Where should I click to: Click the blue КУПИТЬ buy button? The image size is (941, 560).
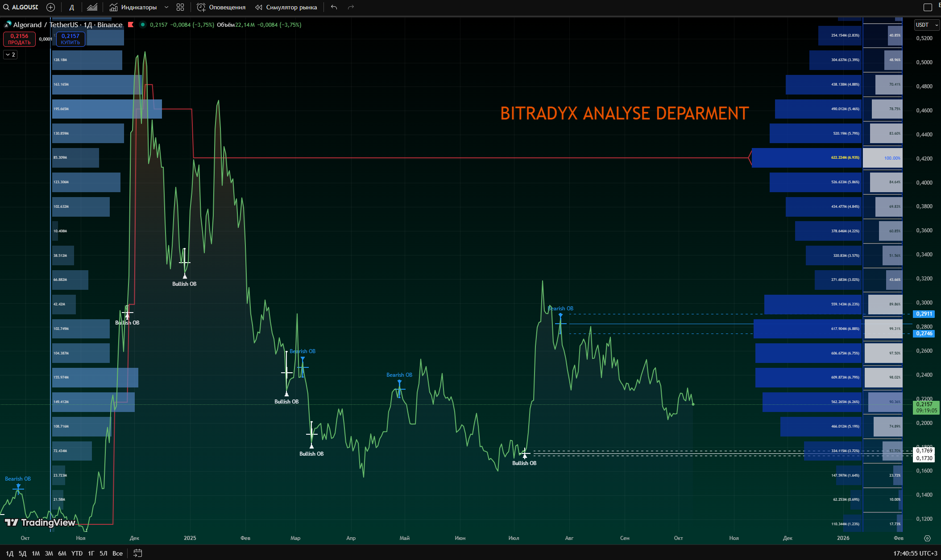(x=70, y=39)
